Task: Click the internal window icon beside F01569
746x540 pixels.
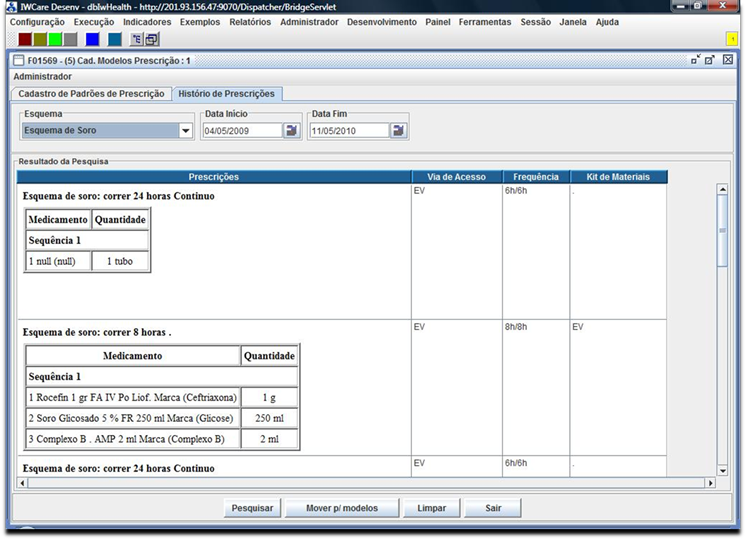Action: click(18, 60)
